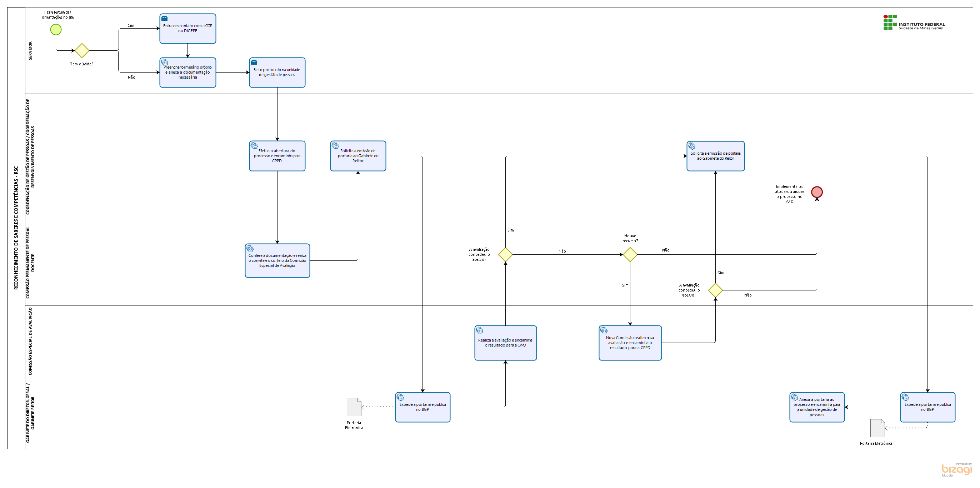980x488 pixels.
Task: Click the 'Implementa os atos e/ou arquiva' label
Action: (790, 194)
